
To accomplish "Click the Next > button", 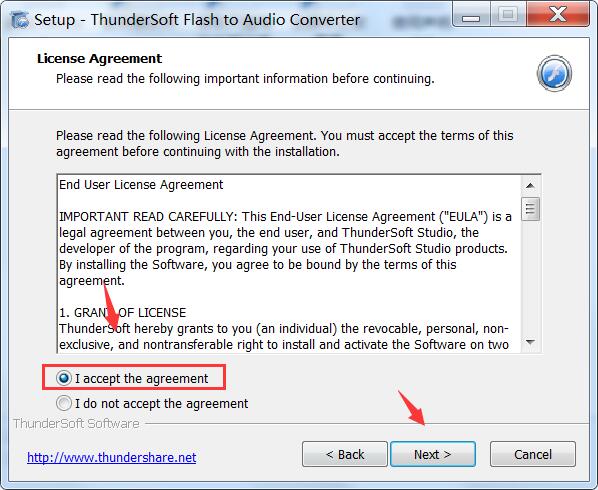I will (x=433, y=454).
